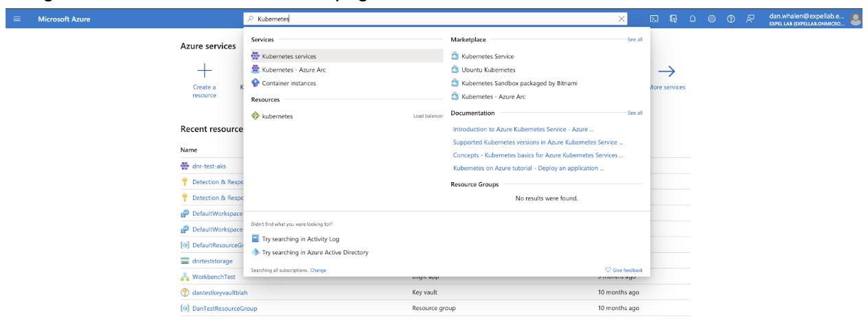Viewport: 868px width, 334px height.
Task: Click Give feedback link
Action: tap(624, 270)
